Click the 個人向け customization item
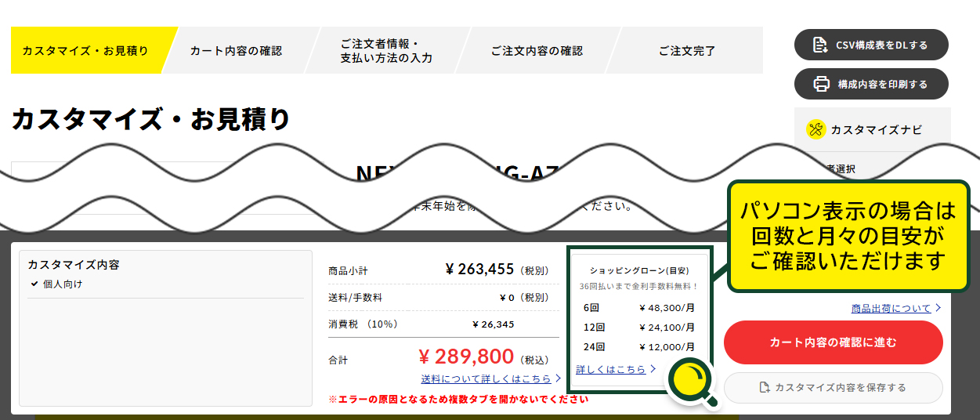Viewport: 980px width, 420px height. click(x=63, y=284)
